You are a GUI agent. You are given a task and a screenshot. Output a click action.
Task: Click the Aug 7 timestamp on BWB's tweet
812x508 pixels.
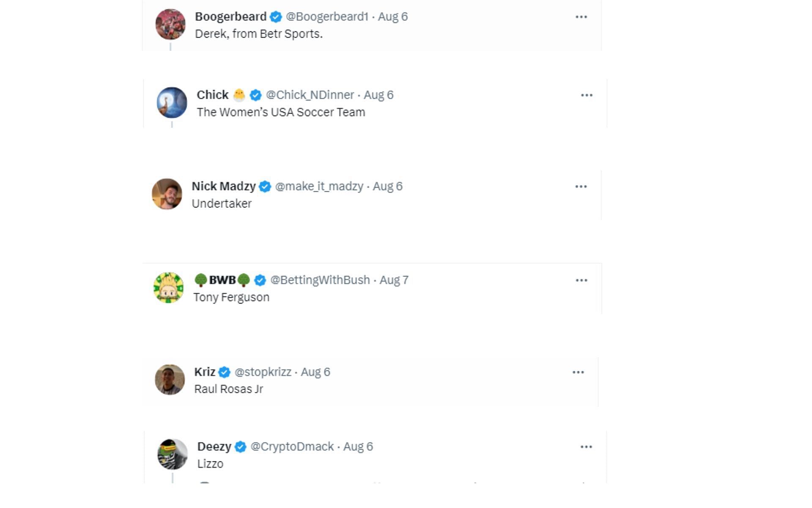pyautogui.click(x=394, y=280)
